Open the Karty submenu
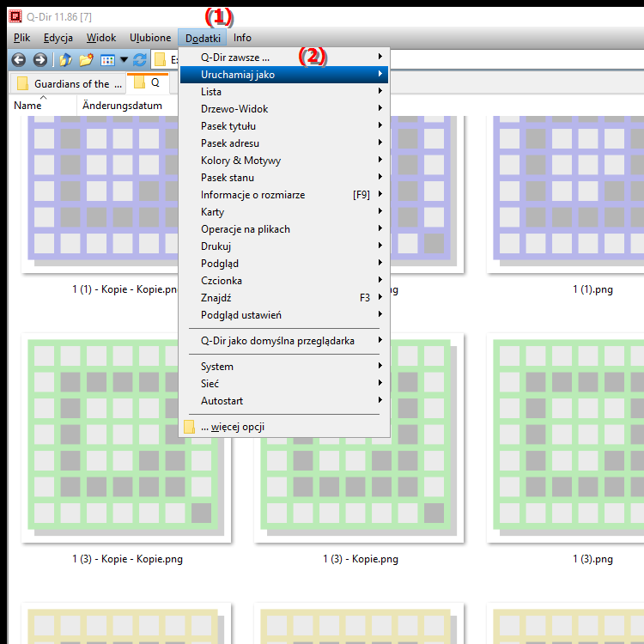The image size is (644, 644). coord(284,212)
